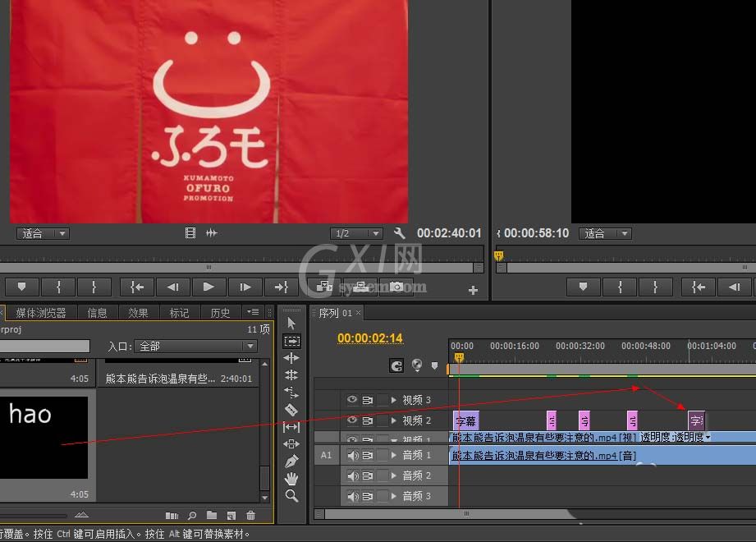Viewport: 756px width, 542px height.
Task: Mark In point in Program monitor
Action: pyautogui.click(x=620, y=287)
